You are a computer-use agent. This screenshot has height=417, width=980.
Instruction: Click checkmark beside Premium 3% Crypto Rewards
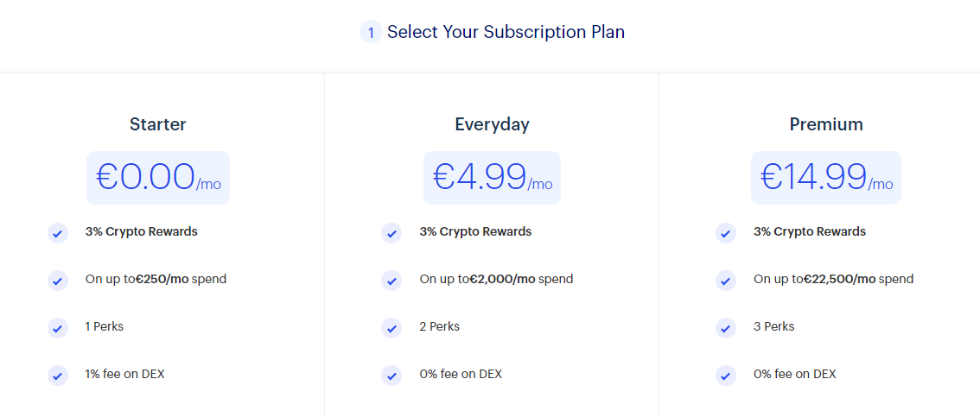click(726, 233)
